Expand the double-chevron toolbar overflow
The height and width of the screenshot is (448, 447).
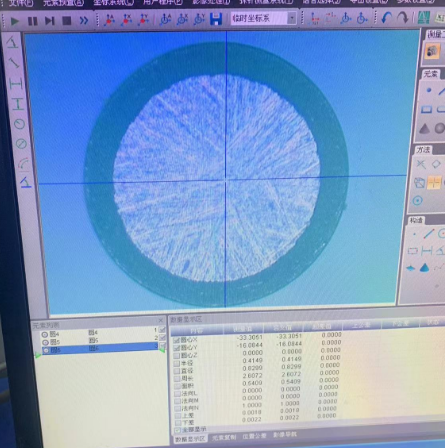click(x=84, y=21)
